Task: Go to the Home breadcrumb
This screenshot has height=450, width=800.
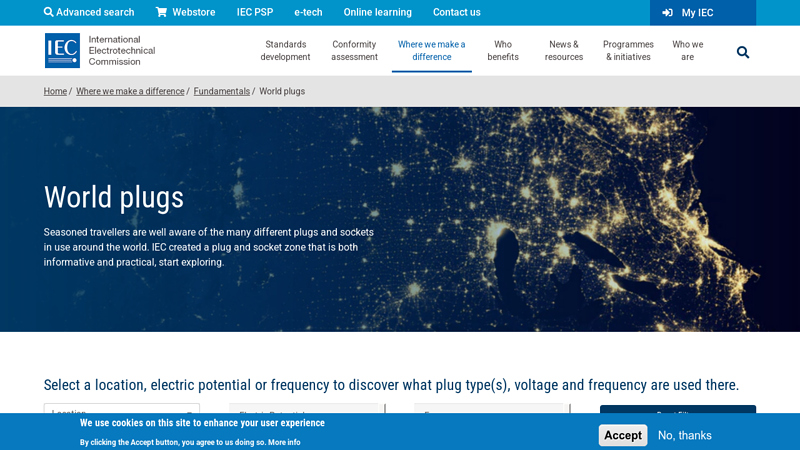Action: click(x=55, y=91)
